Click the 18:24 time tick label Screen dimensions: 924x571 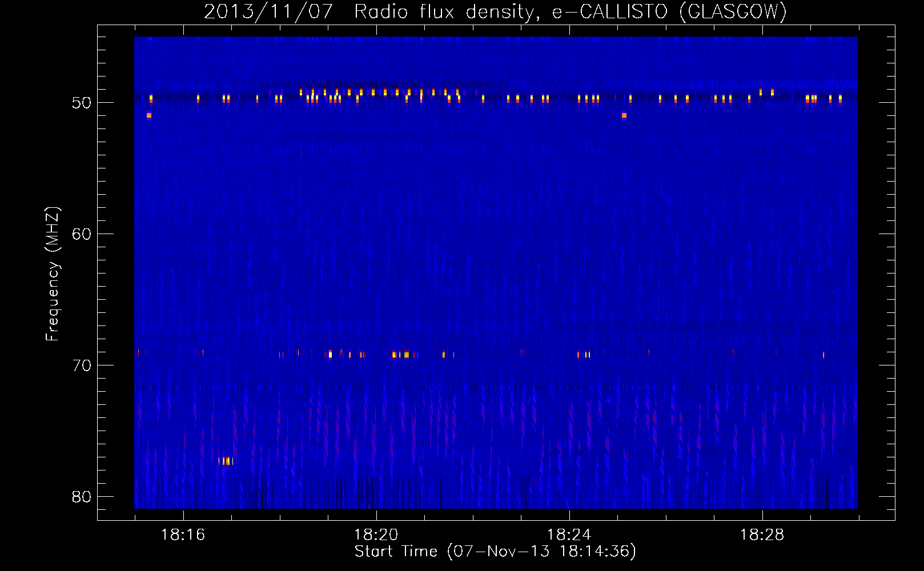tap(569, 535)
